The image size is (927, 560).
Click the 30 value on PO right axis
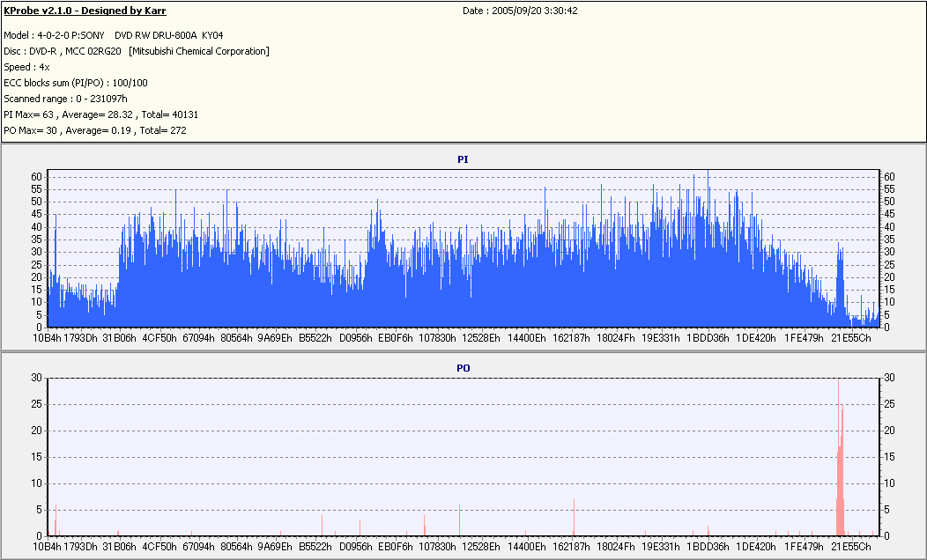click(889, 378)
